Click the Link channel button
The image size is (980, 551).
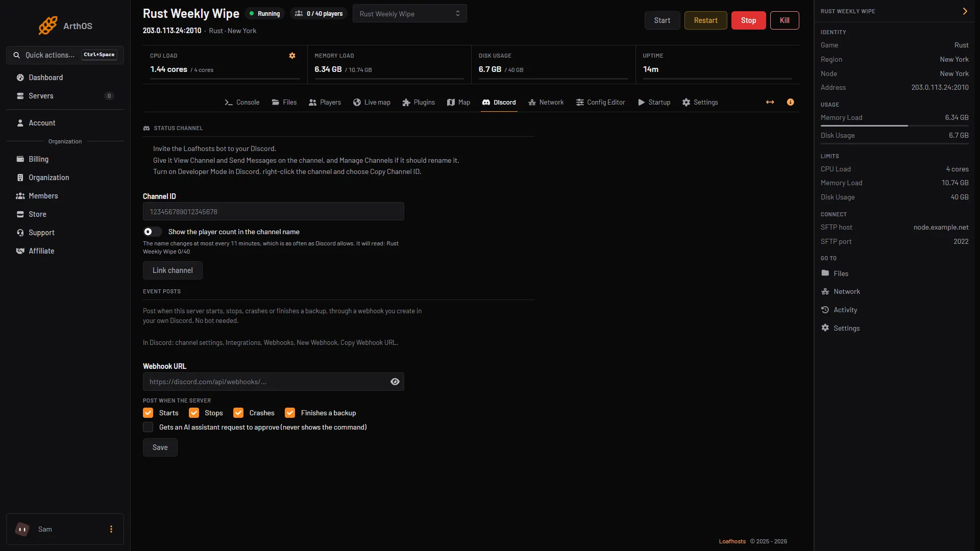pyautogui.click(x=173, y=270)
